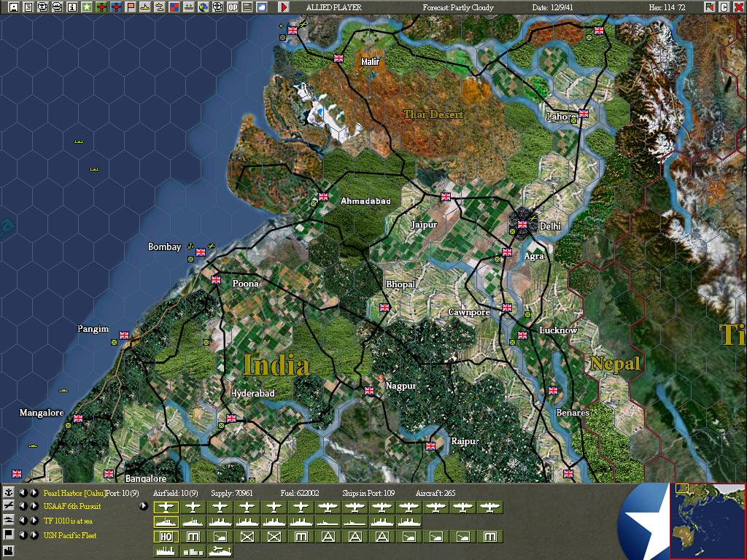
Task: Open the OP operations toolbar icon
Action: [x=233, y=7]
